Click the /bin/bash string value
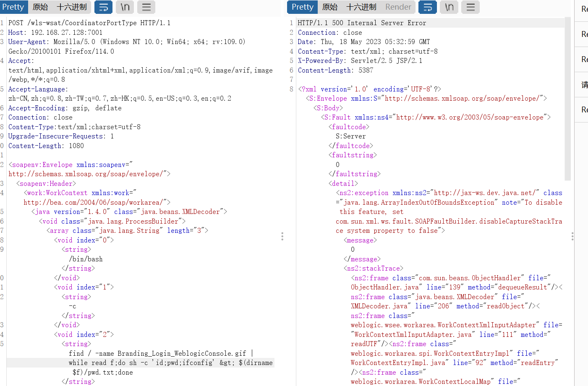 coord(86,259)
